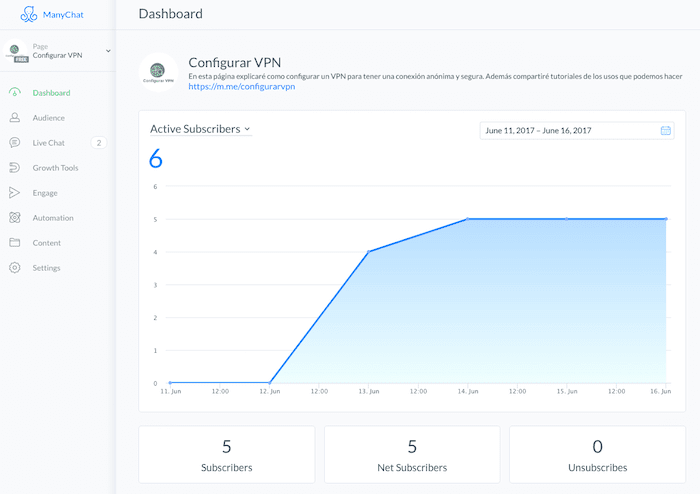Click the chart data point at 16. Jun
The width and height of the screenshot is (700, 494).
point(666,219)
